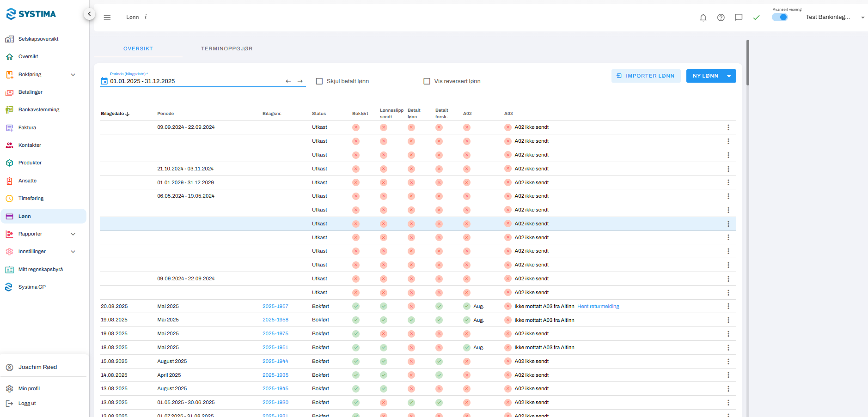Click the Importer lønn button

646,76
